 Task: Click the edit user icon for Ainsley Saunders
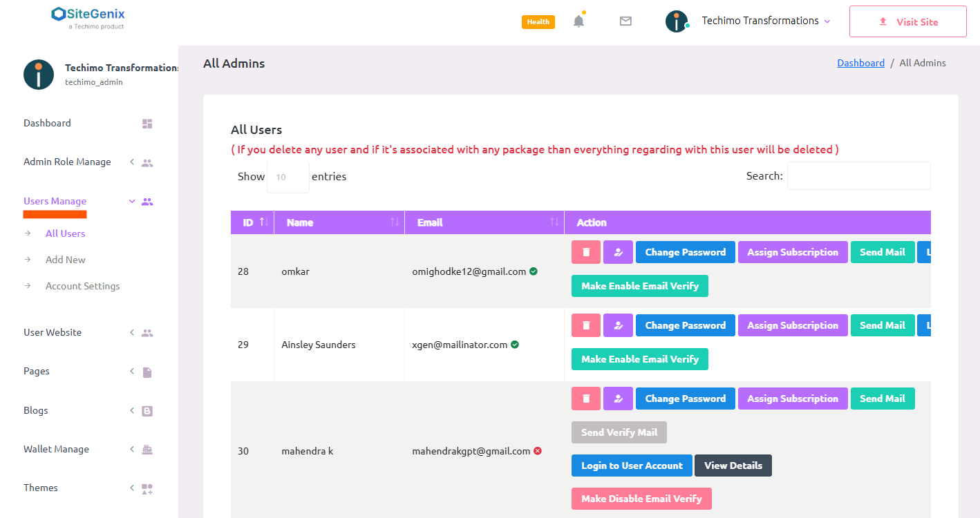618,325
